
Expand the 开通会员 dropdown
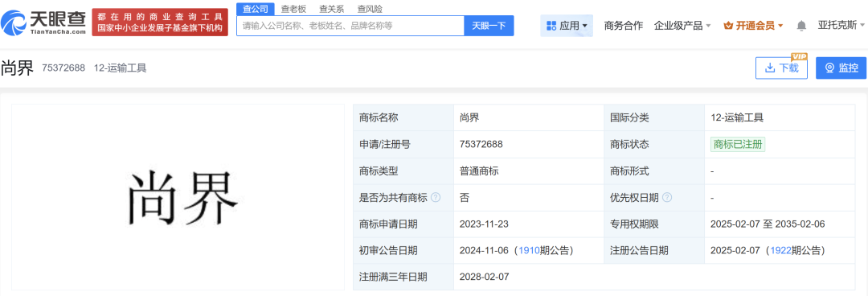(753, 26)
